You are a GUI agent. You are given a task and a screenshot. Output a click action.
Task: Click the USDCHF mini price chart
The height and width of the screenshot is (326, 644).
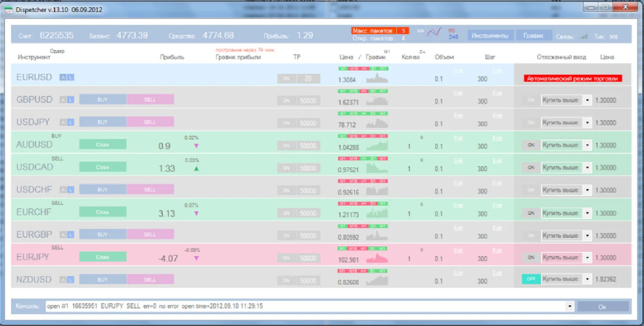point(377,191)
